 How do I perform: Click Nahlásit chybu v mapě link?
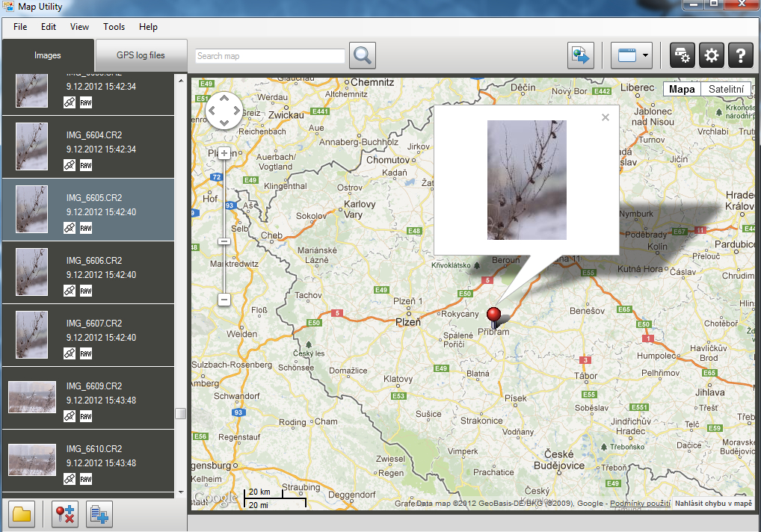(x=713, y=504)
